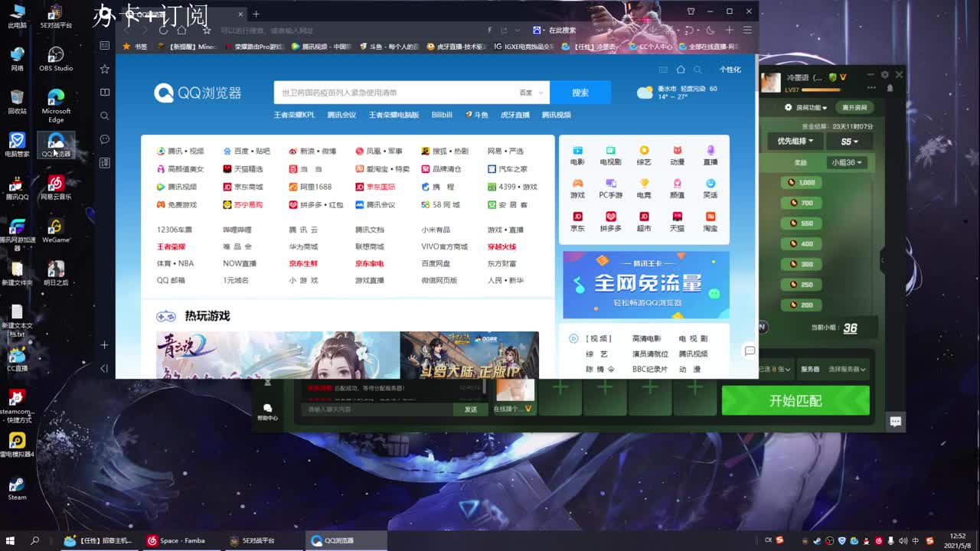Viewport: 980px width, 551px height.
Task: Open the Microsoft Edge desktop shortcut
Action: click(x=56, y=106)
